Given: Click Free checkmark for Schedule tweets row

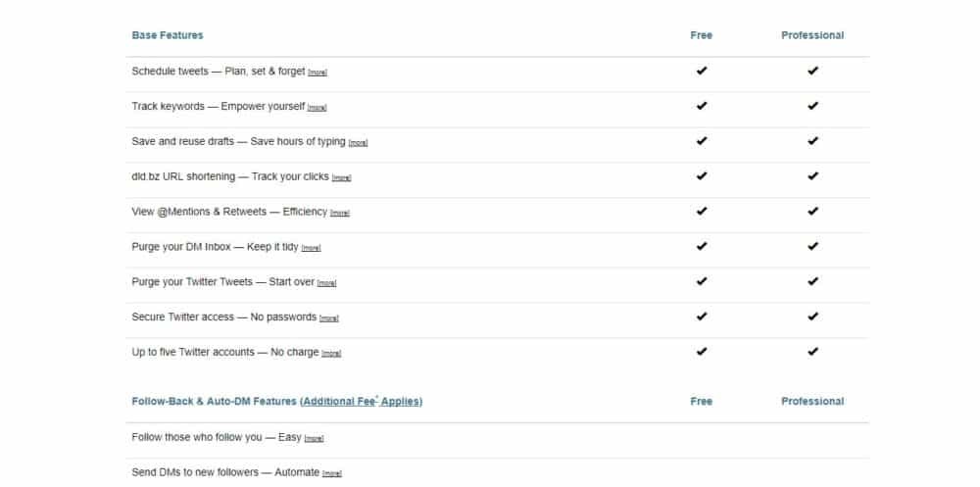Looking at the screenshot, I should 701,72.
